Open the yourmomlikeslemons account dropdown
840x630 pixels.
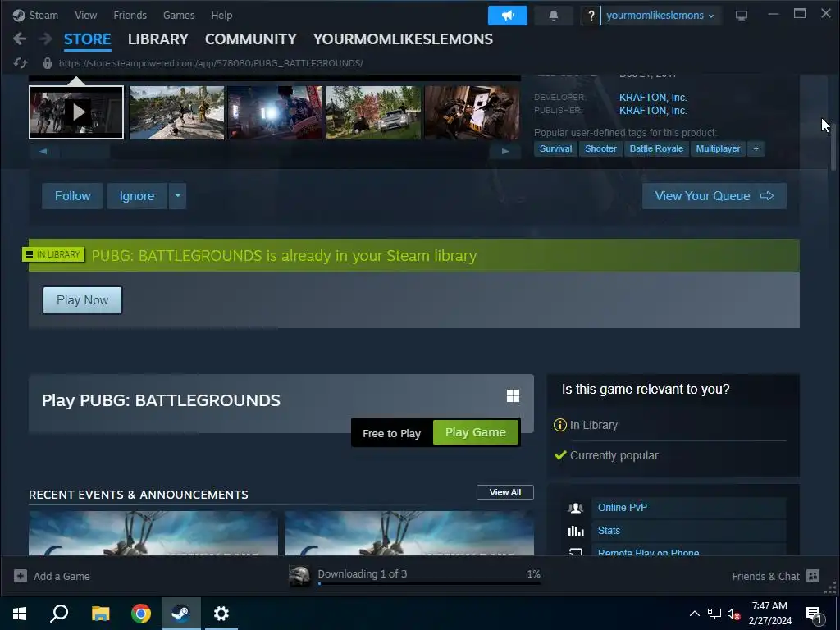(x=660, y=16)
